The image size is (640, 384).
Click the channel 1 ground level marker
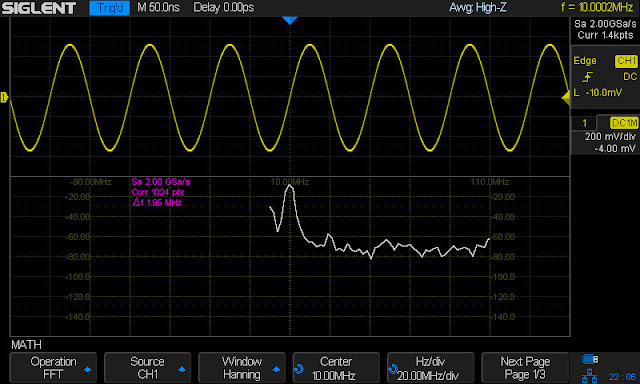tap(4, 97)
